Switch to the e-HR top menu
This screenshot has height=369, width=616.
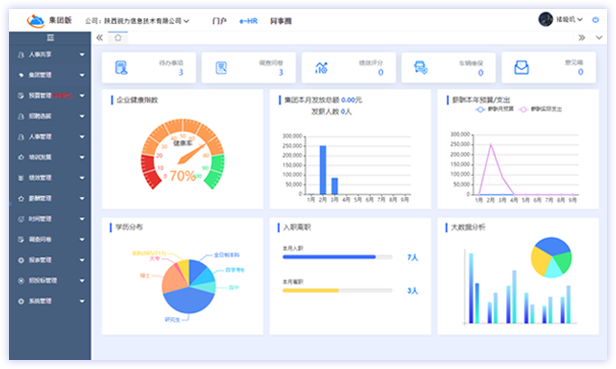coord(248,21)
